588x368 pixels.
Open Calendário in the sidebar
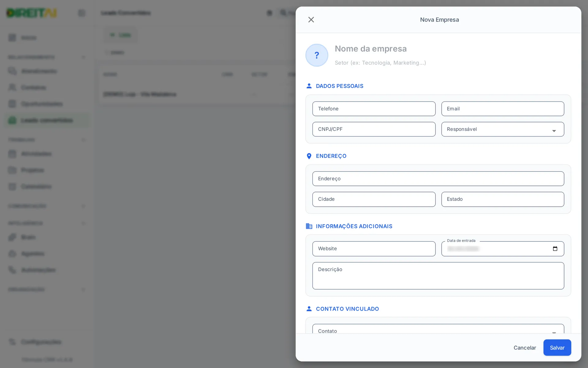(47, 186)
